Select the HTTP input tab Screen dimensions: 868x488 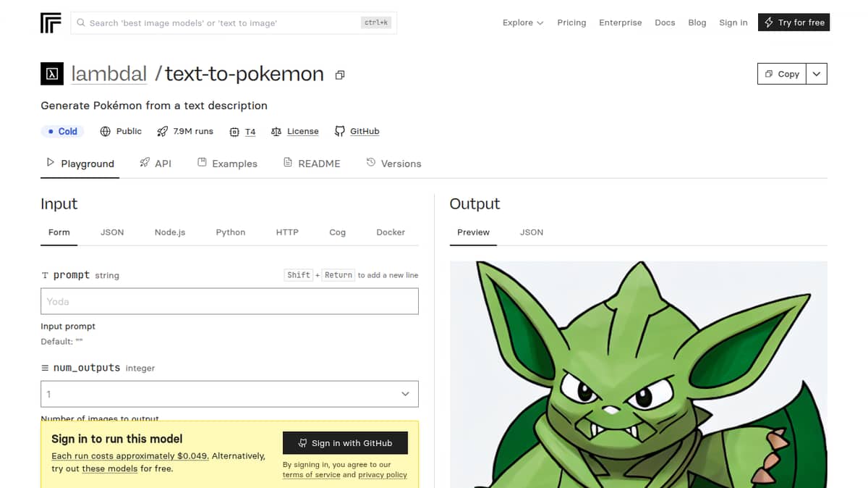(287, 232)
